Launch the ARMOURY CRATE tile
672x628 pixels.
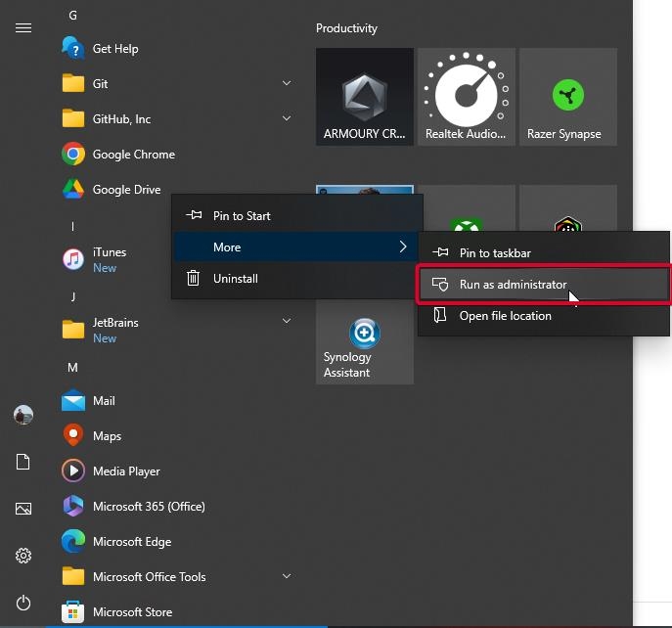(365, 97)
